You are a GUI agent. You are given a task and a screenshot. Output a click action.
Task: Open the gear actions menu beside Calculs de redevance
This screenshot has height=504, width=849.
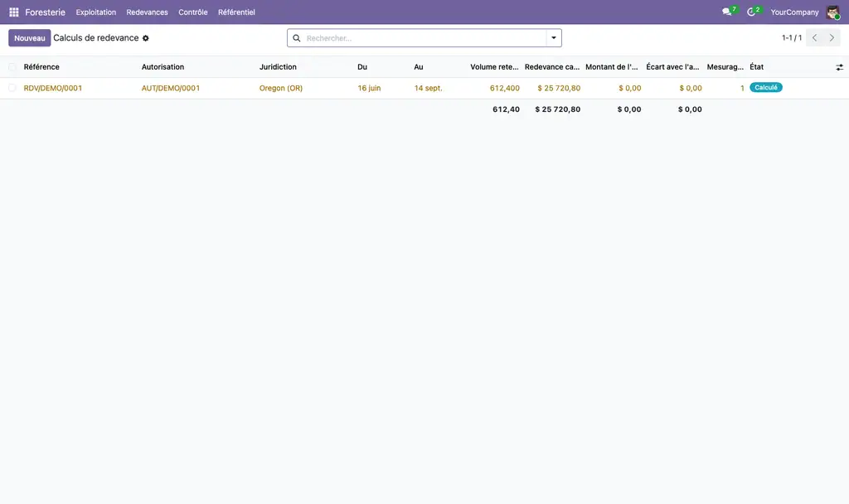click(146, 38)
